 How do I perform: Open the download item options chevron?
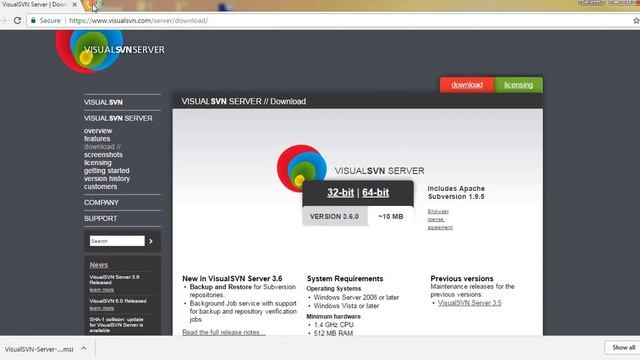(84, 349)
